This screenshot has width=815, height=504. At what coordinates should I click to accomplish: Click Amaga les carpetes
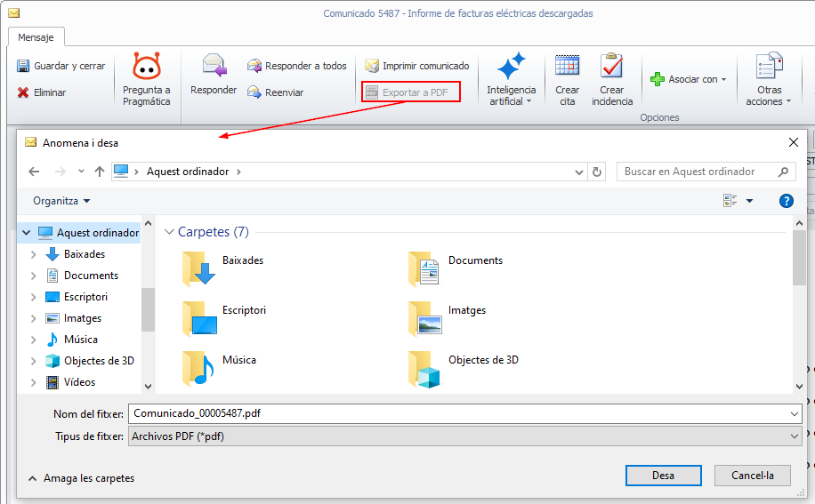tap(81, 478)
